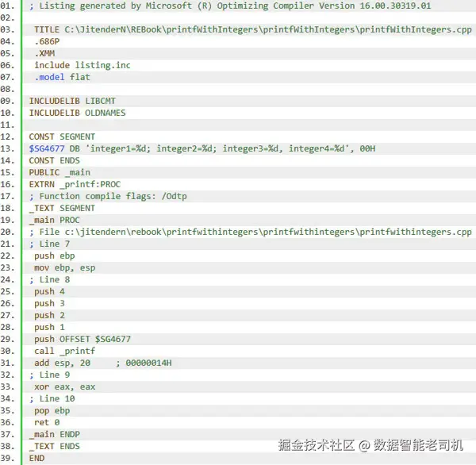
Task: Select 'pop ebp' instruction
Action: [x=52, y=410]
